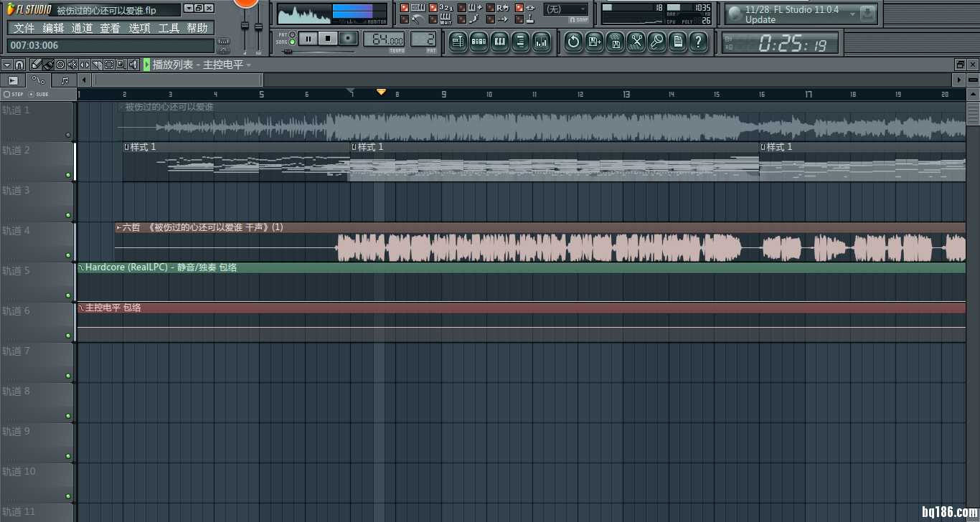This screenshot has width=980, height=522.
Task: Open the clip menu of first 样式 1 clip
Action: click(x=127, y=147)
